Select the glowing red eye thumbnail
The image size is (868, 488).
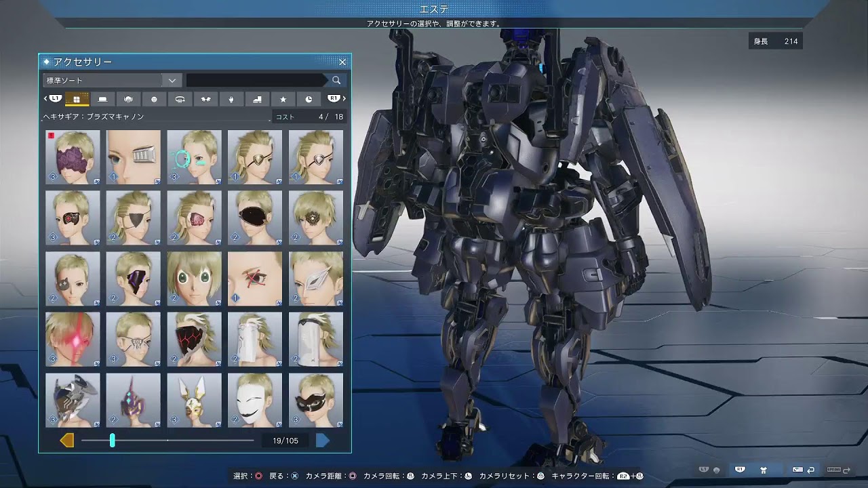[x=73, y=339]
